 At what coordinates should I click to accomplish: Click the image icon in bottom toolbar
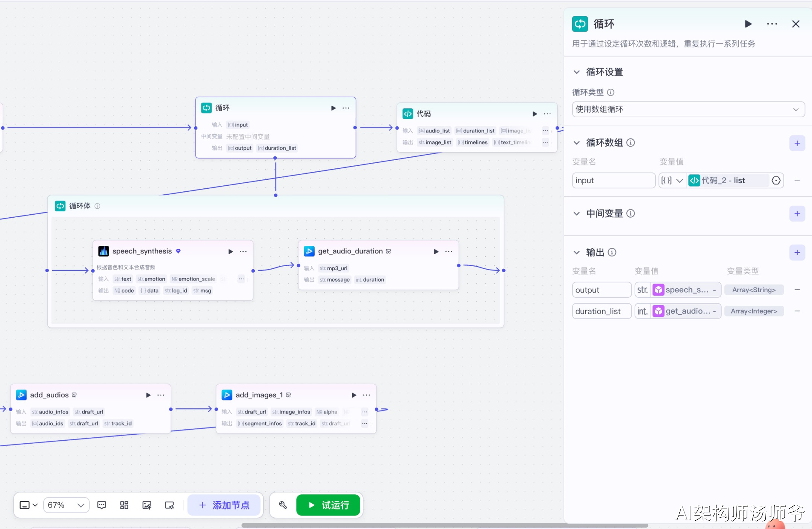(147, 505)
